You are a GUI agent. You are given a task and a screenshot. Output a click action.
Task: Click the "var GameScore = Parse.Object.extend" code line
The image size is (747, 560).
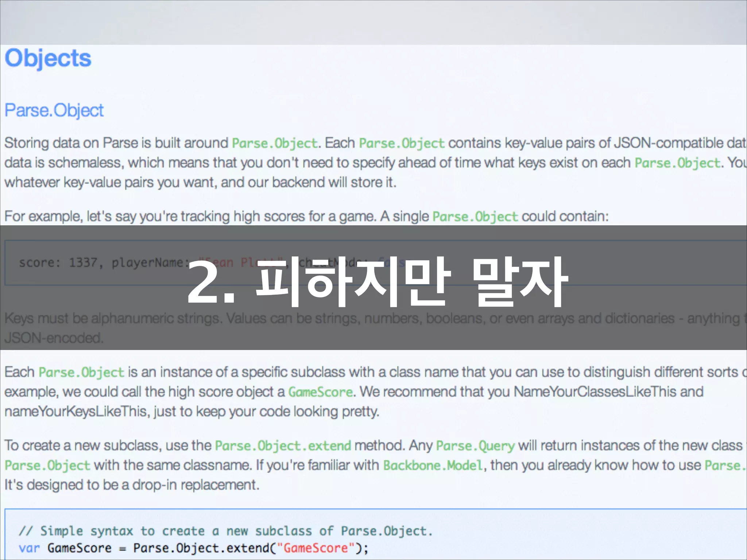tap(194, 548)
